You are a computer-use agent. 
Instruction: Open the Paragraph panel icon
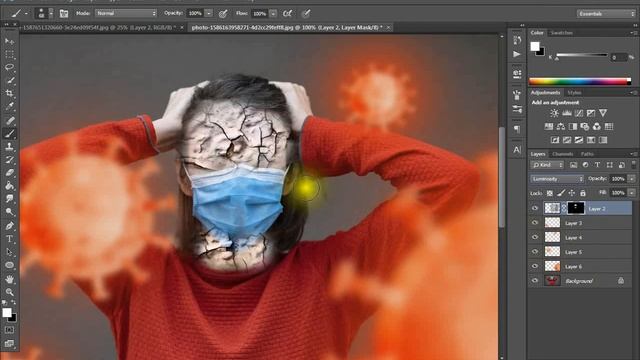point(517,129)
